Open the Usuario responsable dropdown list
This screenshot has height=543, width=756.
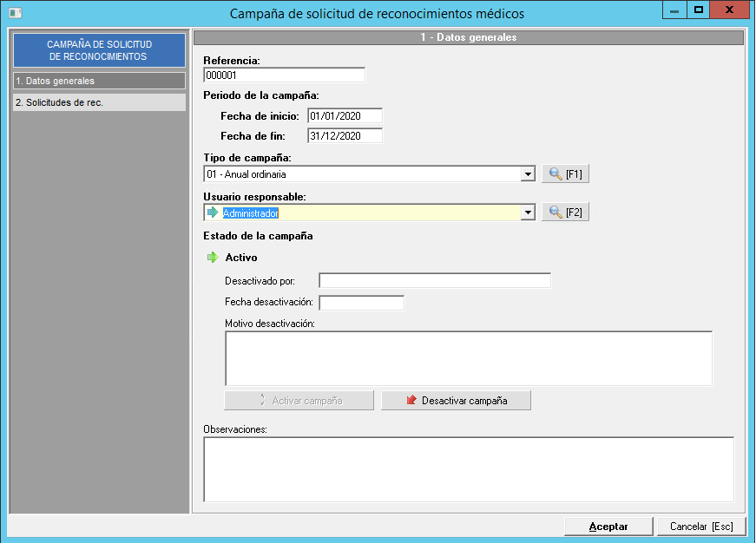click(527, 213)
